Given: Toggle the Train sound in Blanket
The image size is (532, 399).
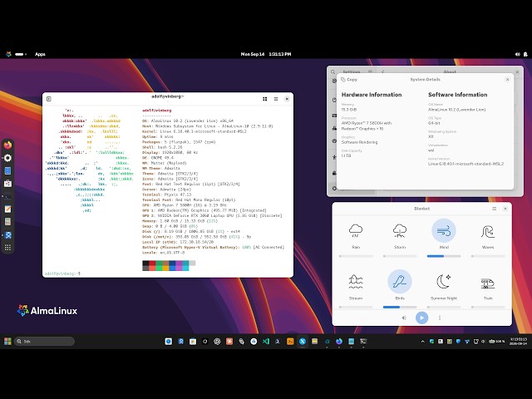Looking at the screenshot, I should tap(488, 282).
